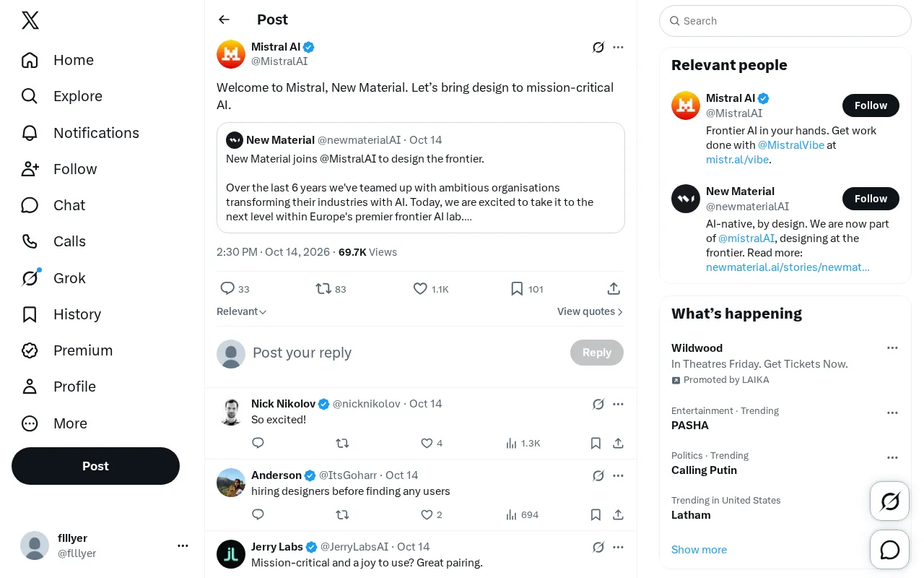Open Grok explain icon on Jerry Labs reply

pyautogui.click(x=598, y=547)
